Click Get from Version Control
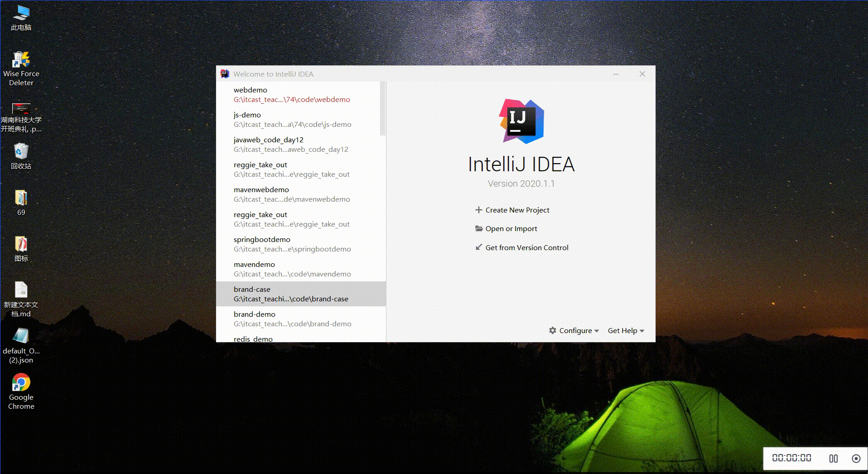 pos(527,247)
